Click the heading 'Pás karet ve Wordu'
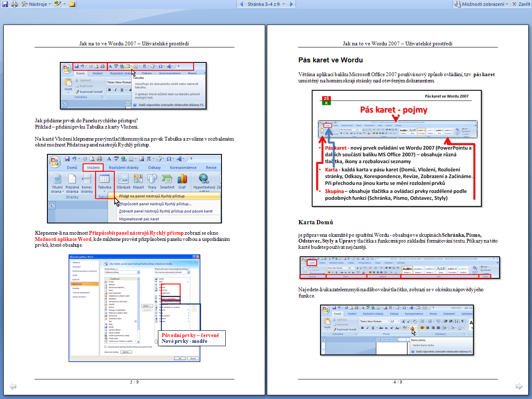The image size is (532, 399). (330, 60)
